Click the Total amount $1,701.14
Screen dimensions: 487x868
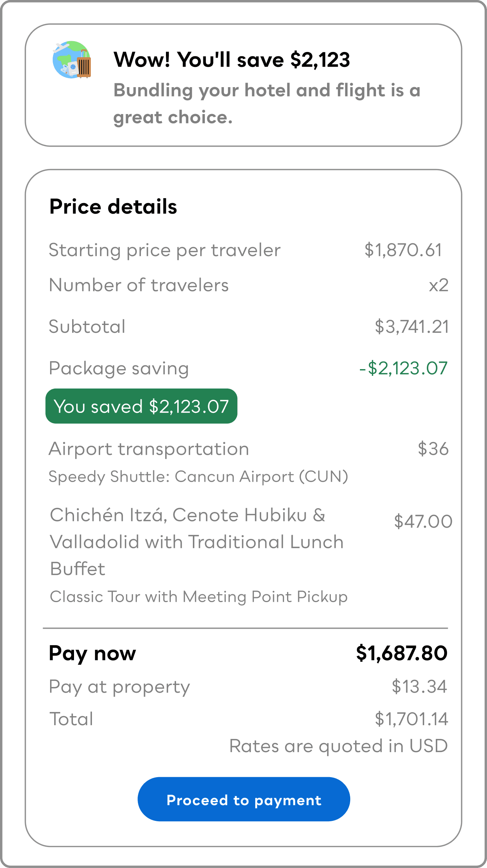[411, 719]
